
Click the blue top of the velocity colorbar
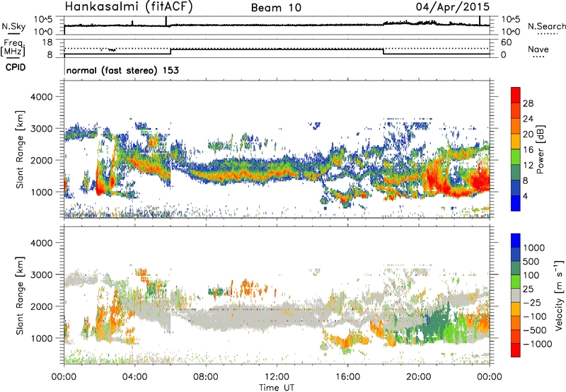tap(516, 241)
